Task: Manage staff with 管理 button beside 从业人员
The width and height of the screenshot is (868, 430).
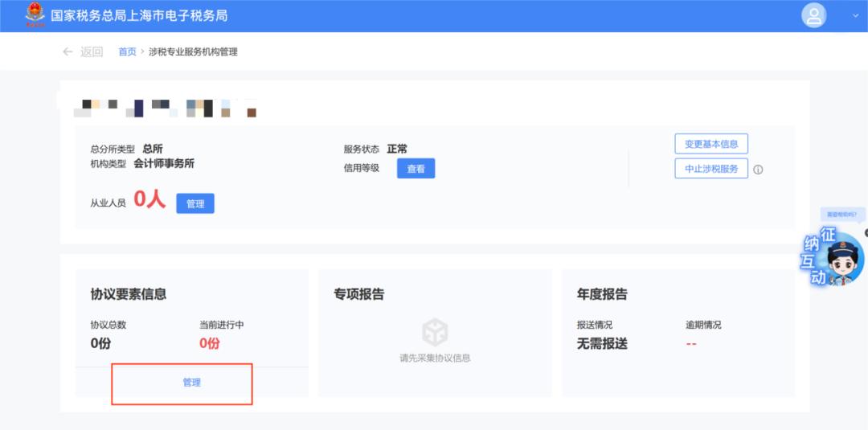Action: (195, 203)
